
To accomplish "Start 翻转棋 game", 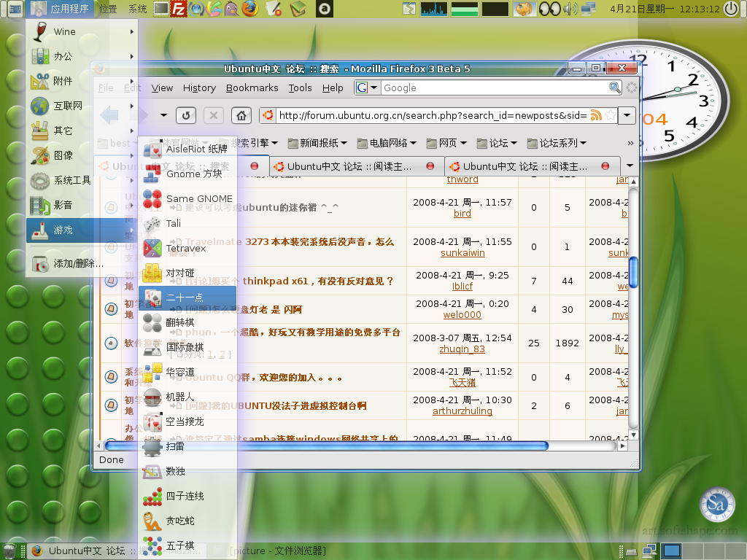I will pos(187,322).
